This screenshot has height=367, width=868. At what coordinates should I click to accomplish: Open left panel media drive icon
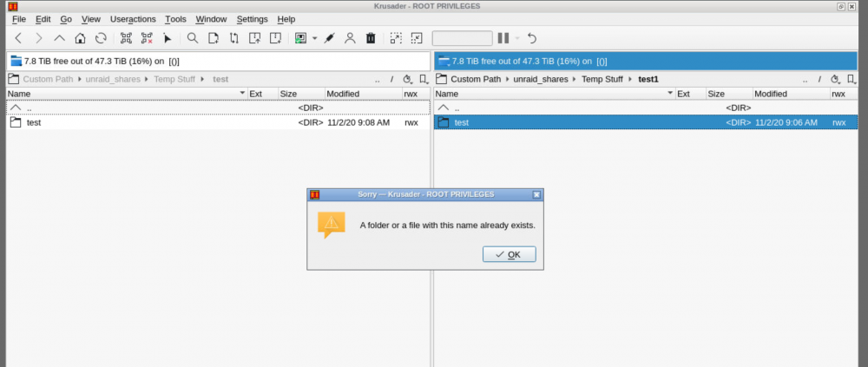point(16,61)
